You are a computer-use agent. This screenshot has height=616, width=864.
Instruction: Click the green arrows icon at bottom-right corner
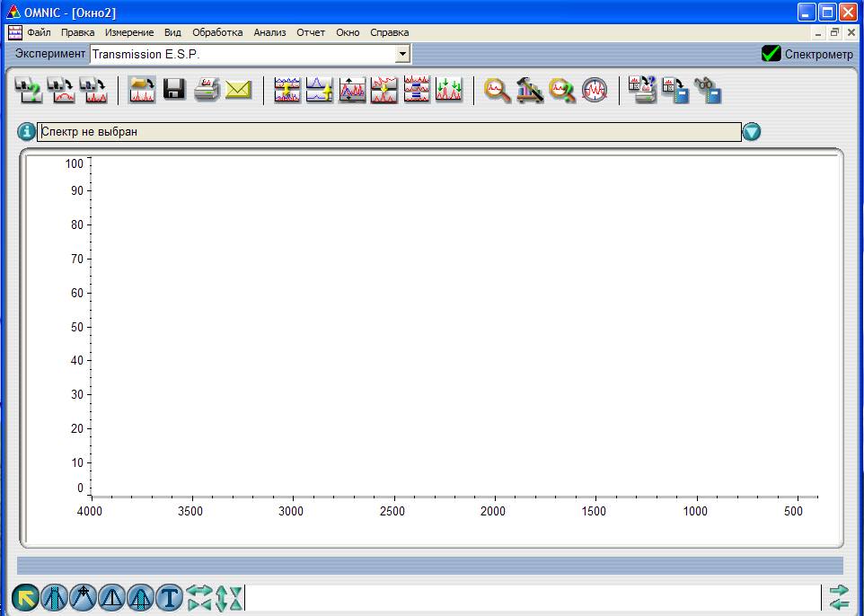tap(839, 598)
